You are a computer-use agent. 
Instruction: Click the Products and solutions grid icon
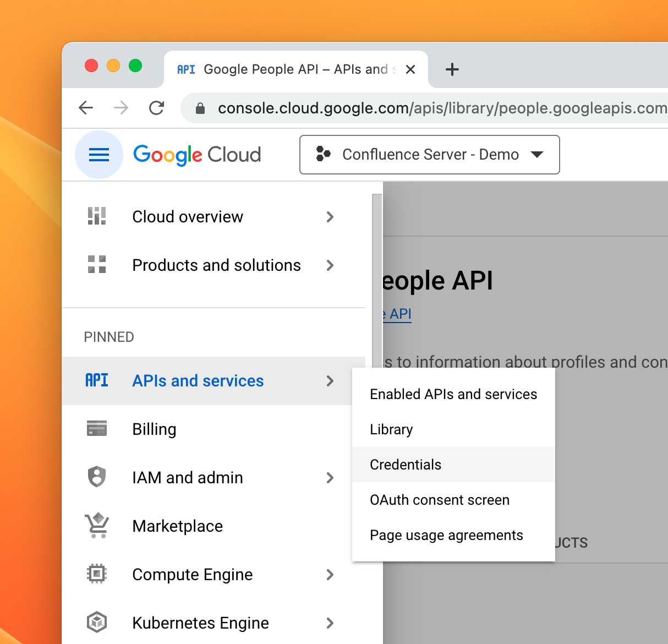(x=97, y=265)
